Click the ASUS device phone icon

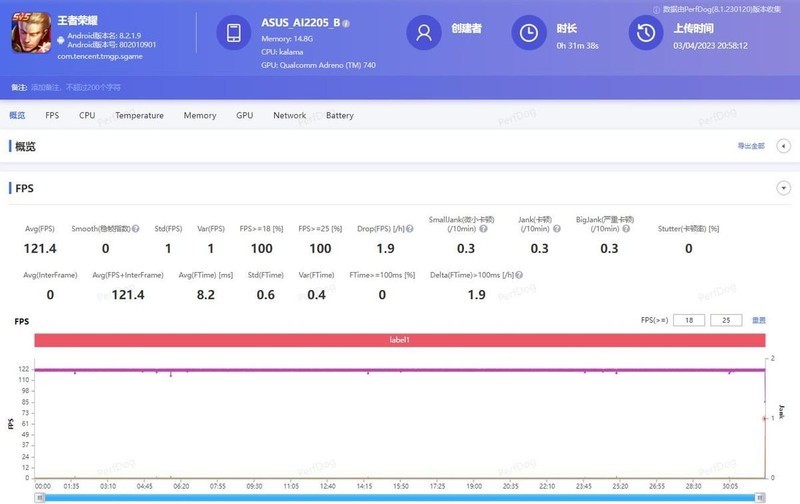[x=233, y=33]
